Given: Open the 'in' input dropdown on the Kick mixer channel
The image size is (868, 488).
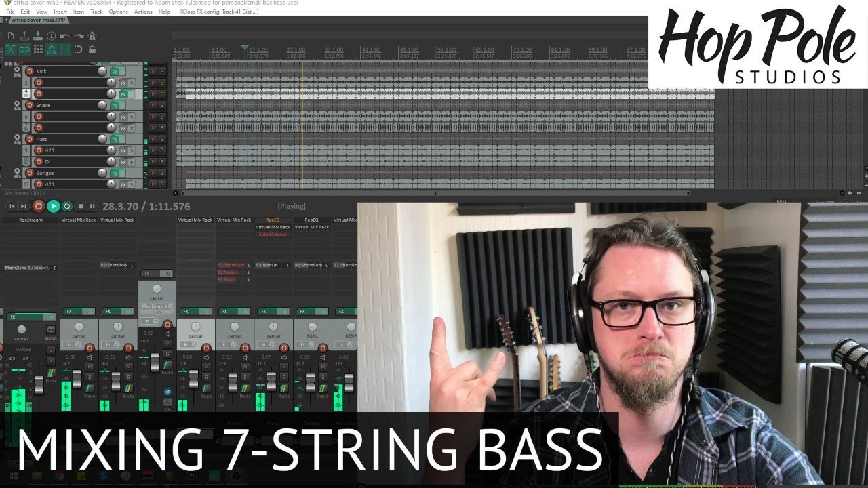Looking at the screenshot, I should point(111,344).
